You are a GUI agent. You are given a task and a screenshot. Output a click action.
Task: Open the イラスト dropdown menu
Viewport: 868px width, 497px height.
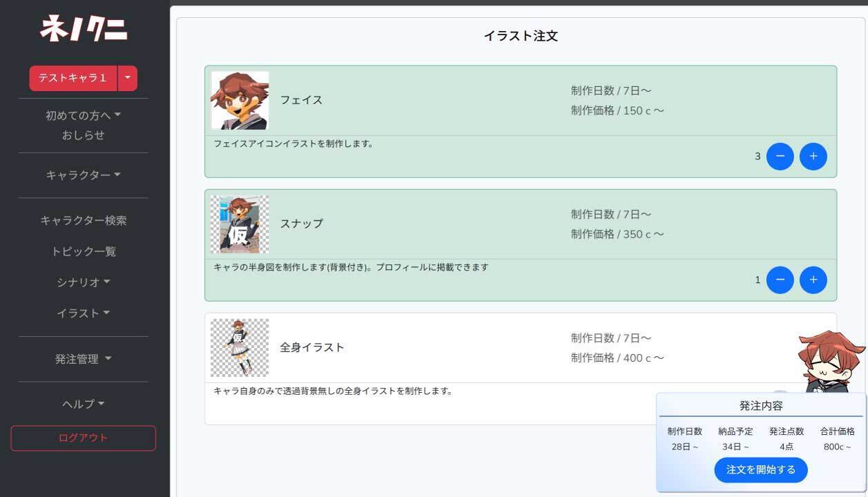[83, 313]
